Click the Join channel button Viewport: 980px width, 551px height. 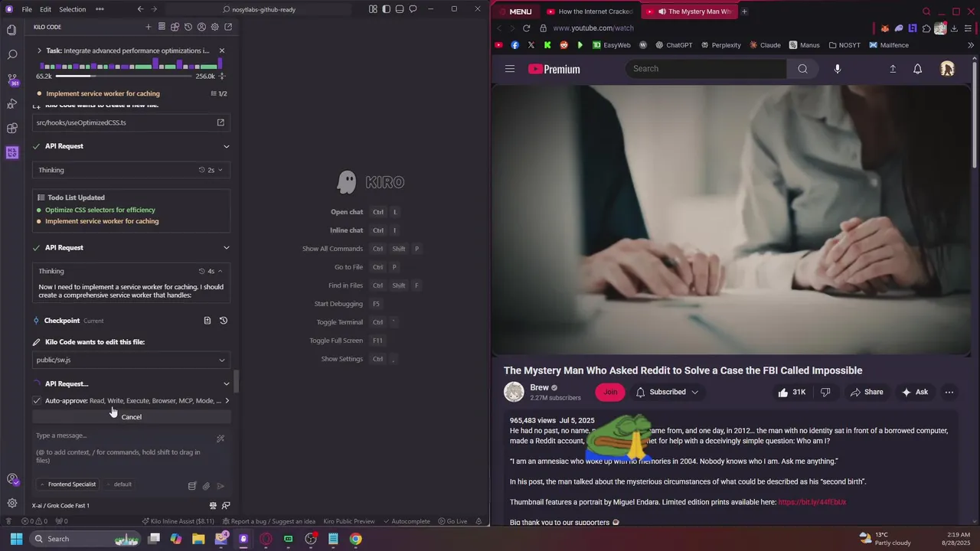(x=610, y=392)
